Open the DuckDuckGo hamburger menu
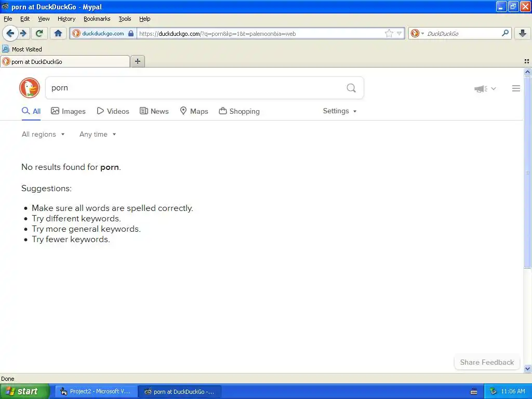The height and width of the screenshot is (399, 532). [x=516, y=88]
